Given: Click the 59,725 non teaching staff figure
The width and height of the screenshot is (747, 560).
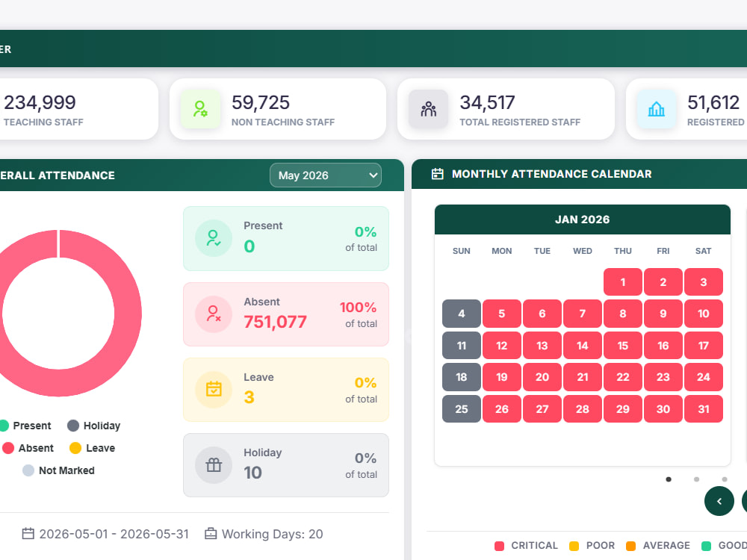Looking at the screenshot, I should click(x=261, y=102).
